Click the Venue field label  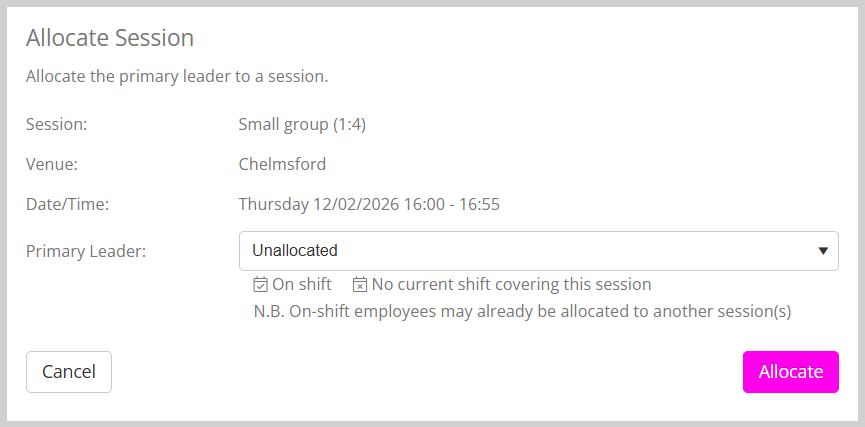(x=52, y=164)
